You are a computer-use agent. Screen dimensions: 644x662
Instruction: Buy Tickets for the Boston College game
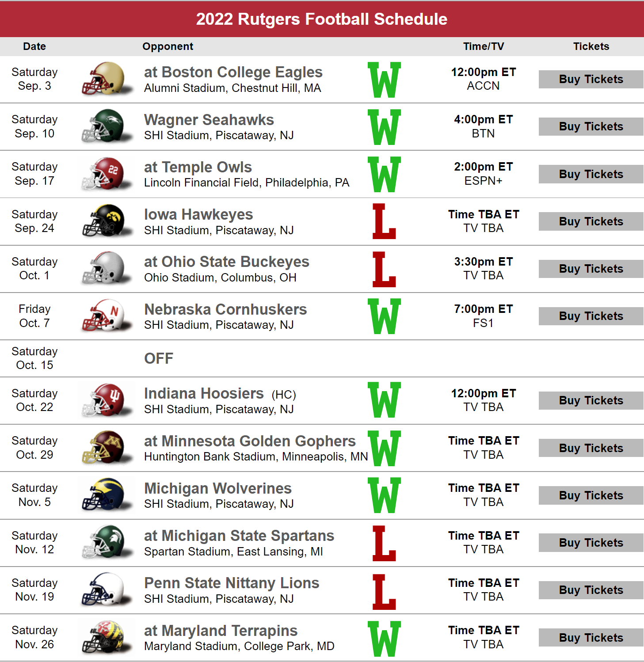[x=591, y=79]
